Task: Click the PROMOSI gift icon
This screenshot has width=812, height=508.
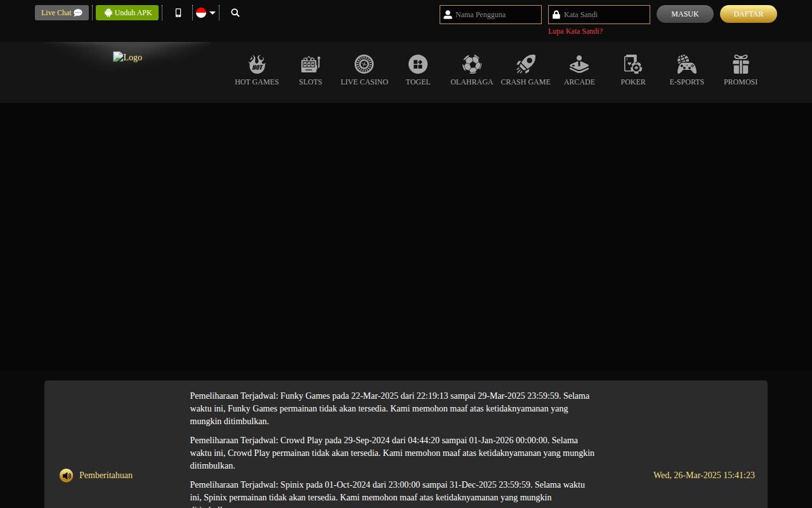Action: [x=740, y=69]
